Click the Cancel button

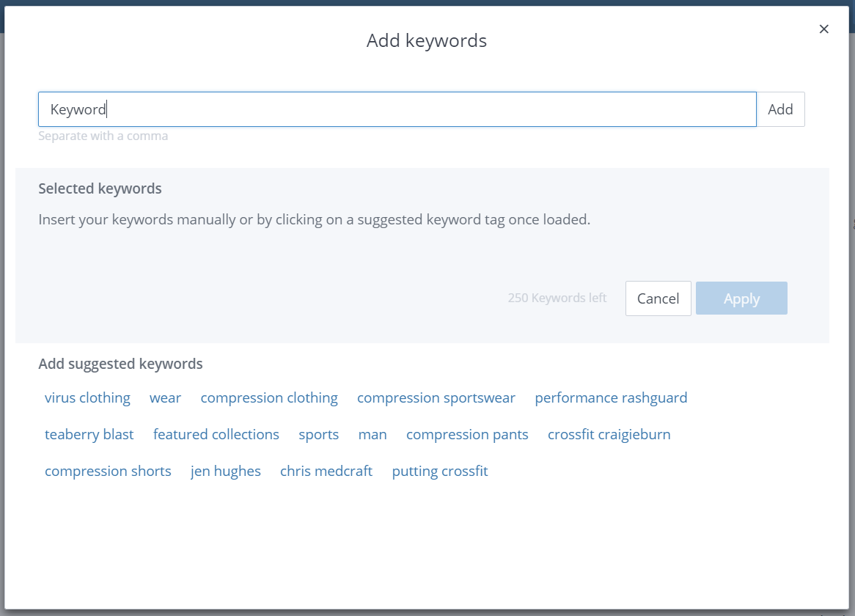[x=658, y=298]
